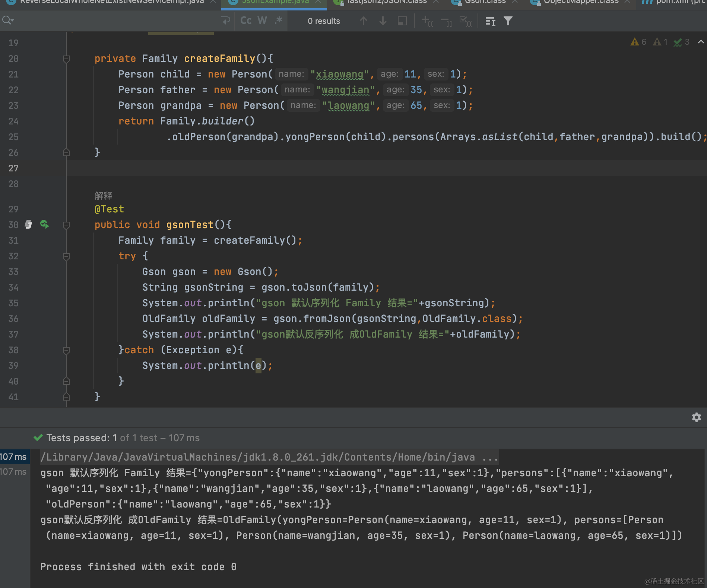
Task: Close the ObjectMapper.class tab
Action: tap(627, 2)
